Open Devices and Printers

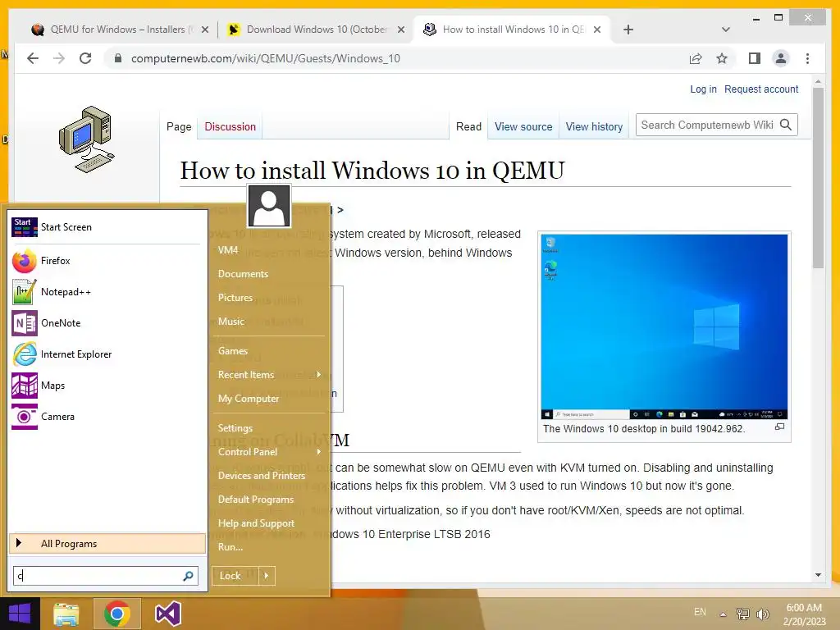point(261,476)
